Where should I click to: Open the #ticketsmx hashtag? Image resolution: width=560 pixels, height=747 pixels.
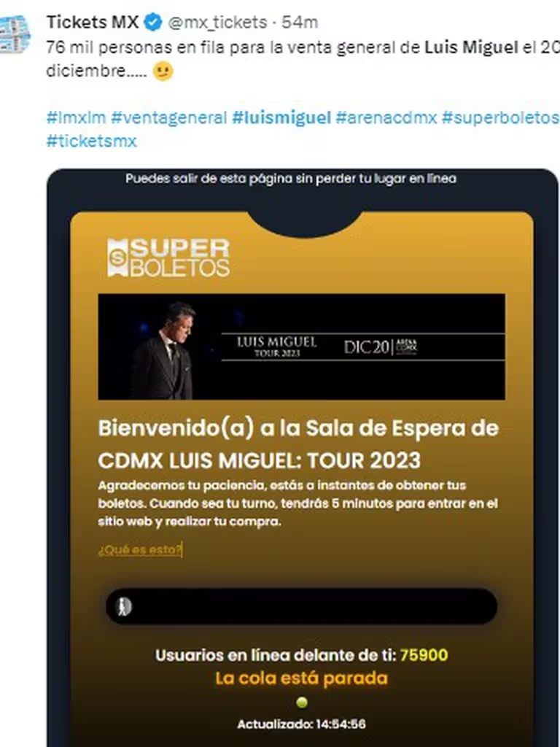pyautogui.click(x=91, y=141)
